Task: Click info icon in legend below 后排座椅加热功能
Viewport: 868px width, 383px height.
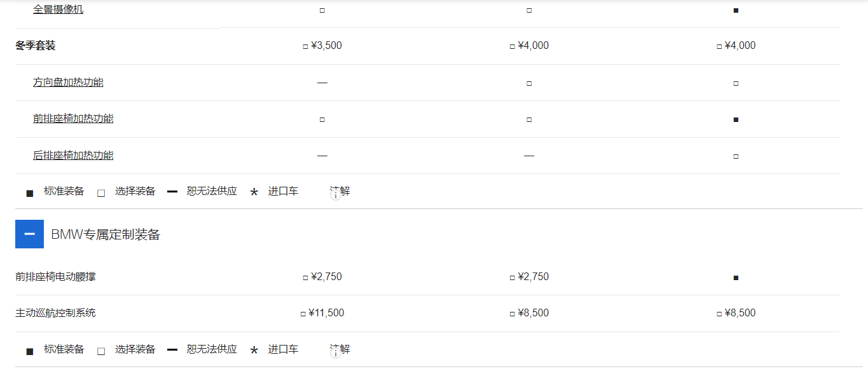Action: (x=336, y=194)
